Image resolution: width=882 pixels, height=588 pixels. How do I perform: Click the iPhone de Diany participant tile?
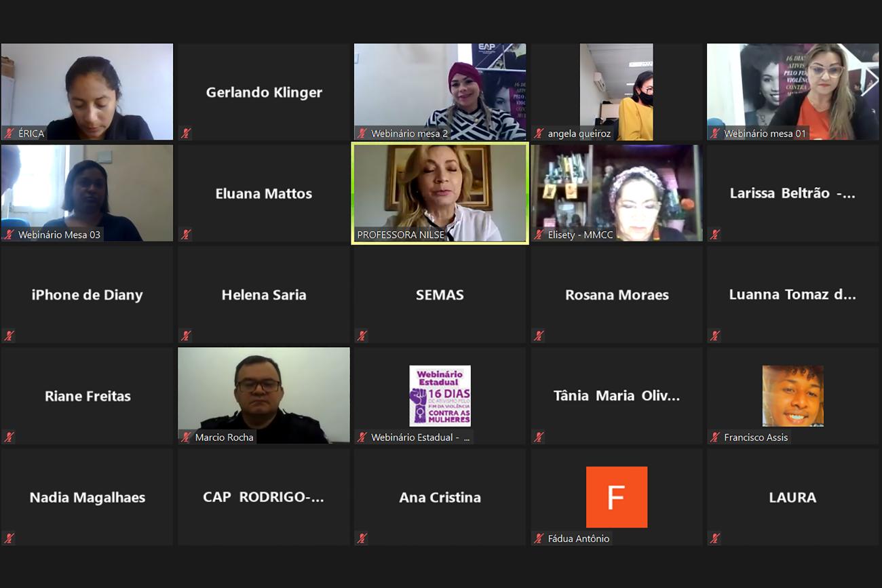coord(87,294)
